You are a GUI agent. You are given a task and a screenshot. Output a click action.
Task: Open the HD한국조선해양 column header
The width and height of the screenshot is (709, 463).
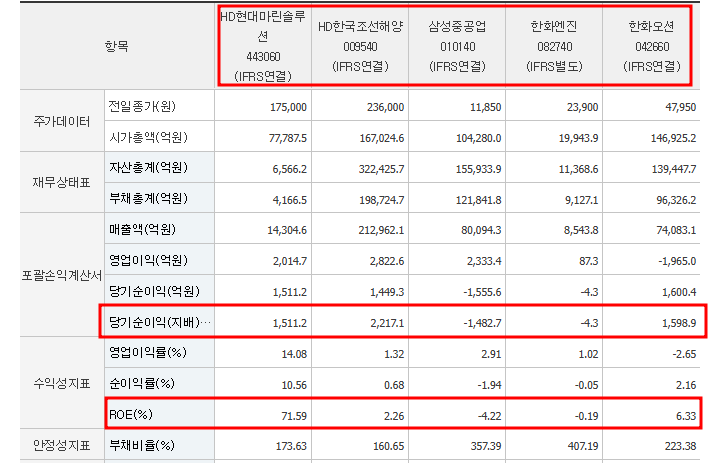click(x=360, y=46)
